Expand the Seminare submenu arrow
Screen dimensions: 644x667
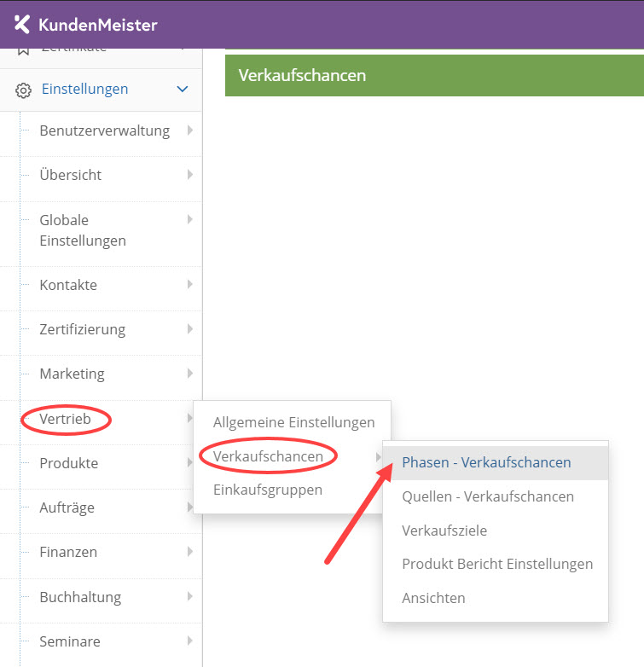click(x=190, y=641)
